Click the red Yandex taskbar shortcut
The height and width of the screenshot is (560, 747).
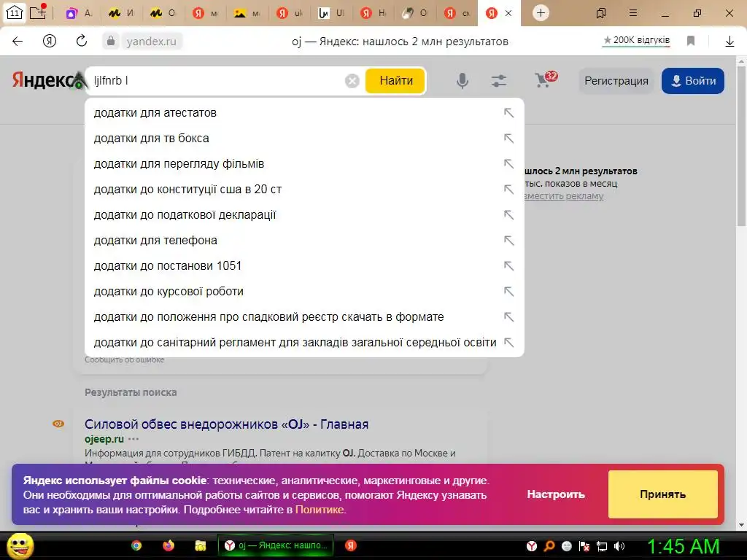(351, 545)
